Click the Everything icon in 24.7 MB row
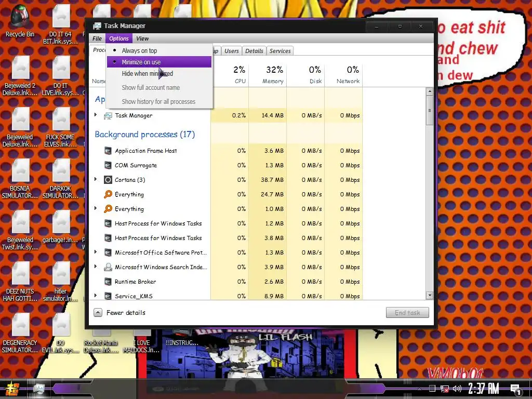 pos(108,194)
